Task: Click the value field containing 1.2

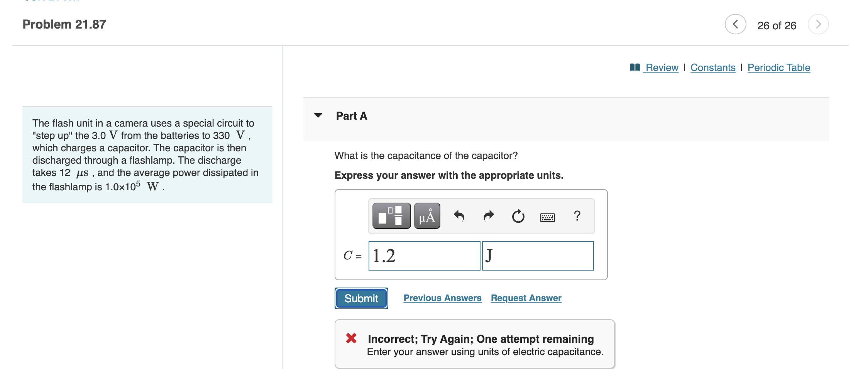Action: [424, 256]
